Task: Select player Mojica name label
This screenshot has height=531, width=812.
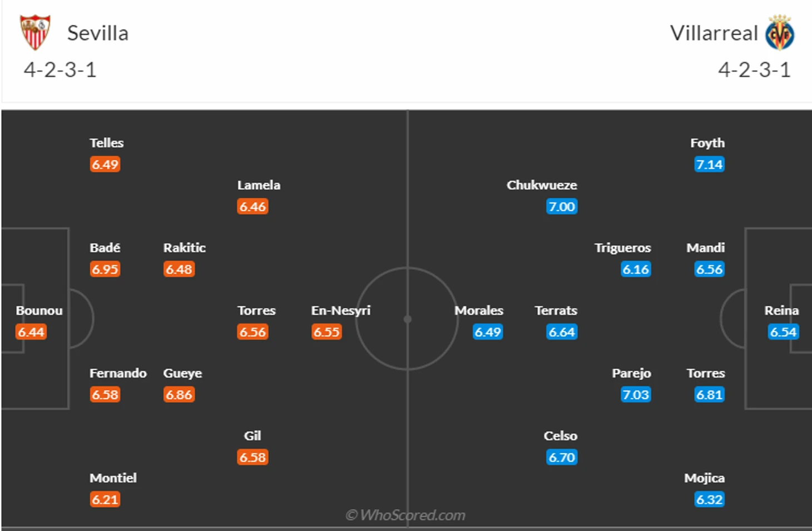Action: [704, 478]
